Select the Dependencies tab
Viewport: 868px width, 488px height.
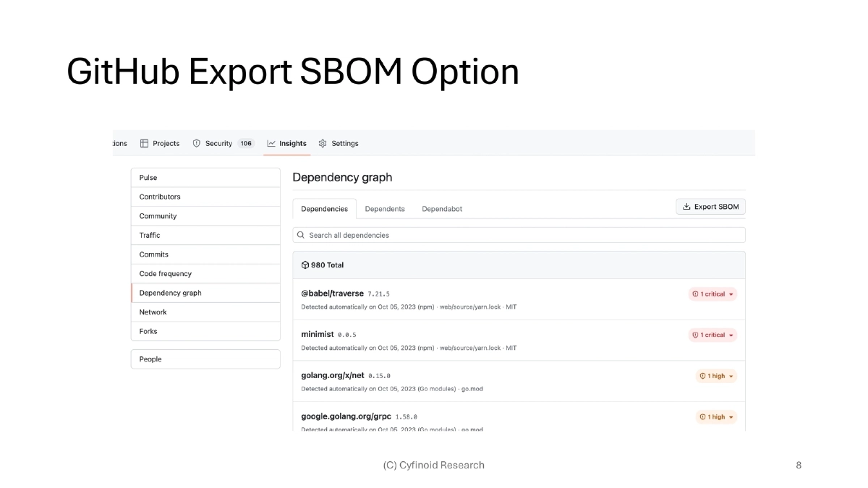coord(324,209)
